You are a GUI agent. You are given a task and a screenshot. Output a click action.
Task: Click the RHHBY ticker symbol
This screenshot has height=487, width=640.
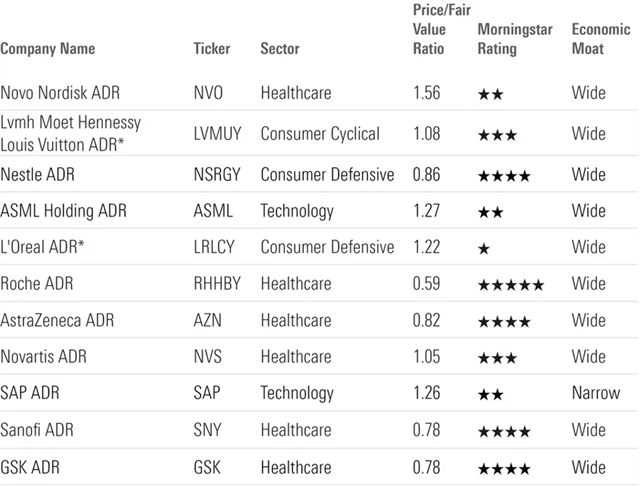pos(216,284)
